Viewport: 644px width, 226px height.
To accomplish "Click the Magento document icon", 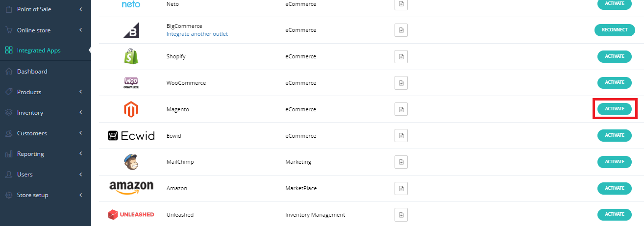I will (x=401, y=109).
